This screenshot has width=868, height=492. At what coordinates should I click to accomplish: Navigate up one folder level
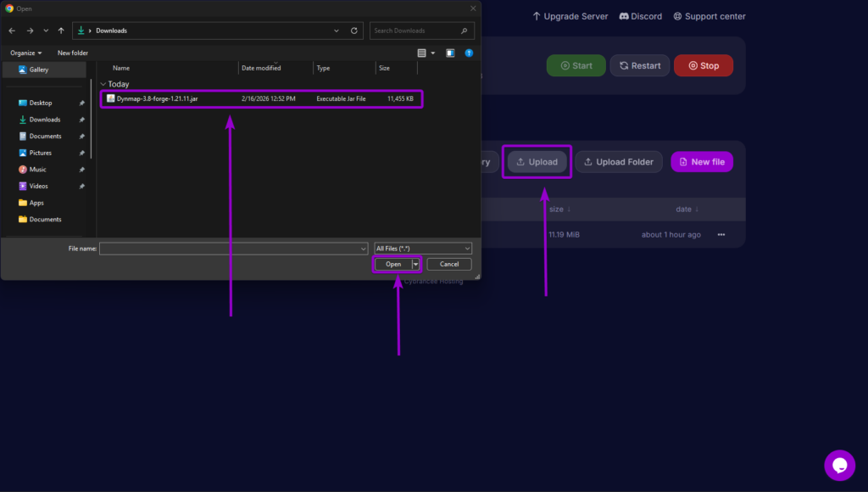click(x=61, y=31)
